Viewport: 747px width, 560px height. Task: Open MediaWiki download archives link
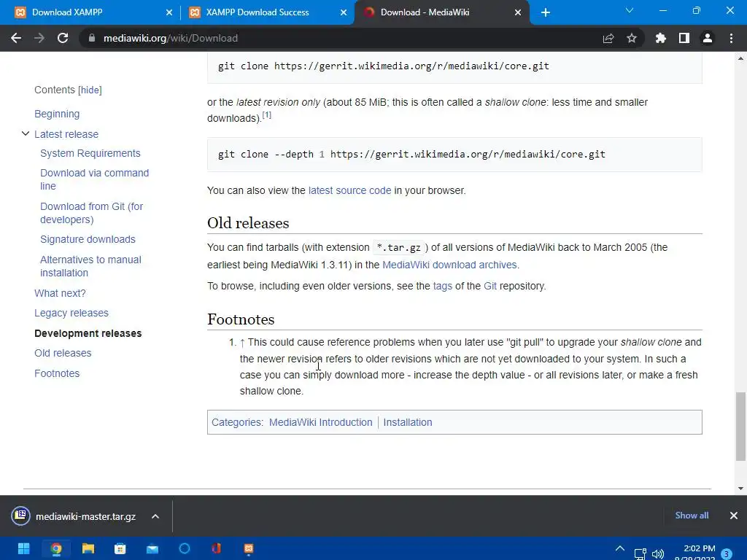tap(449, 265)
